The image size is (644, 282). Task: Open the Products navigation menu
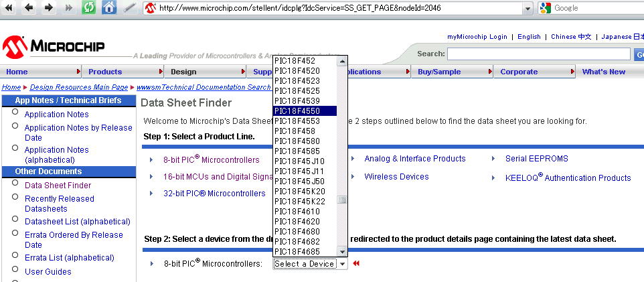pos(123,72)
